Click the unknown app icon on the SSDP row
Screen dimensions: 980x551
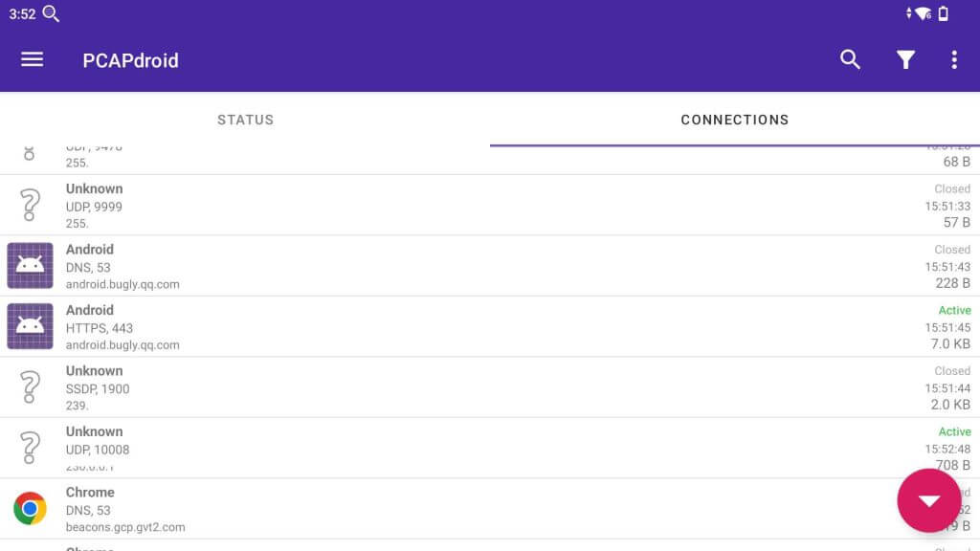30,386
